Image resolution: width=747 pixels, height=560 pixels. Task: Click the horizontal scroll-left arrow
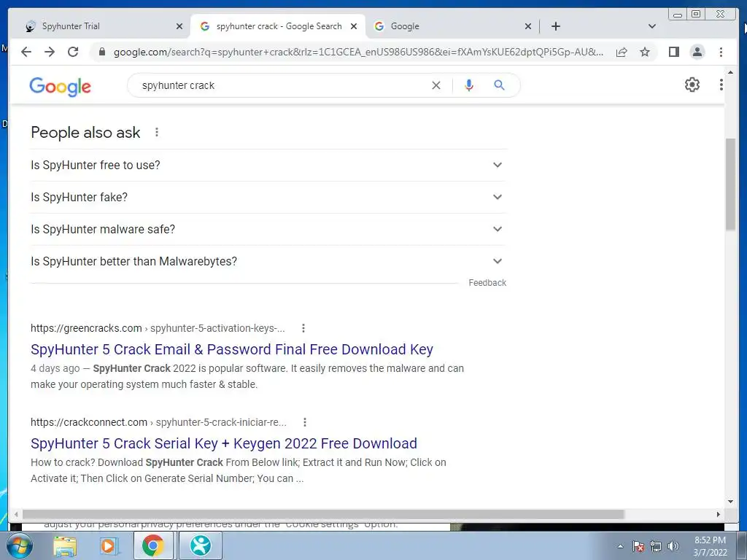pyautogui.click(x=16, y=514)
